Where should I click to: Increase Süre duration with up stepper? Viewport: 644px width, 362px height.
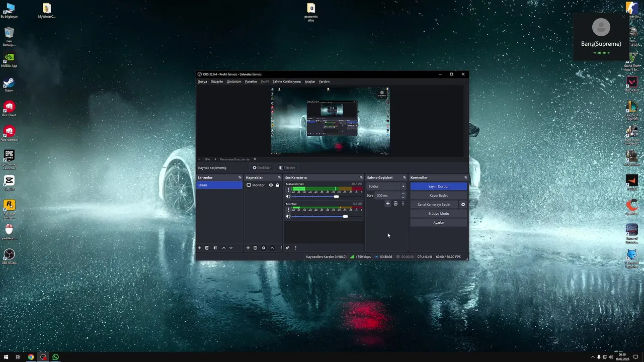403,194
